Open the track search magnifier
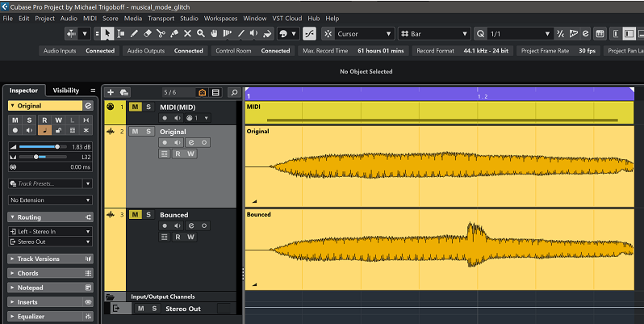This screenshot has height=324, width=644. [x=233, y=92]
